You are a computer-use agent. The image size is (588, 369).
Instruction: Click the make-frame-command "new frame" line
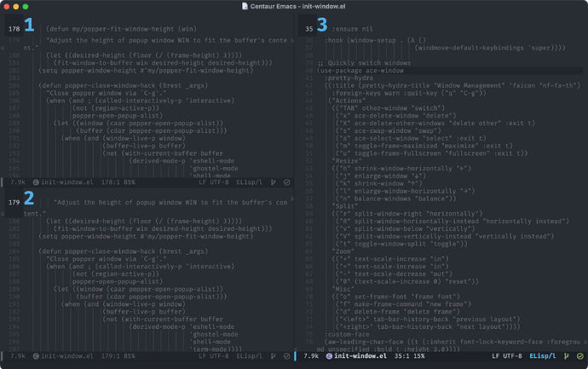[403, 304]
